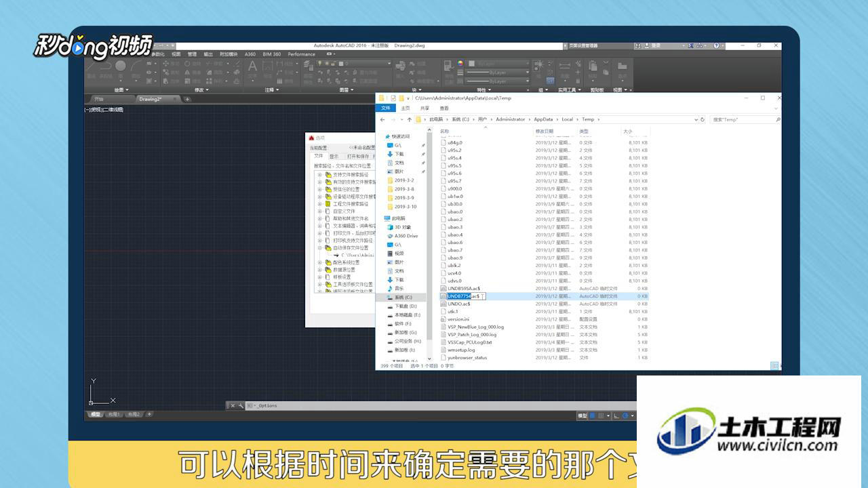Select file UNDB595A.ac$
The height and width of the screenshot is (488, 868).
(x=464, y=288)
